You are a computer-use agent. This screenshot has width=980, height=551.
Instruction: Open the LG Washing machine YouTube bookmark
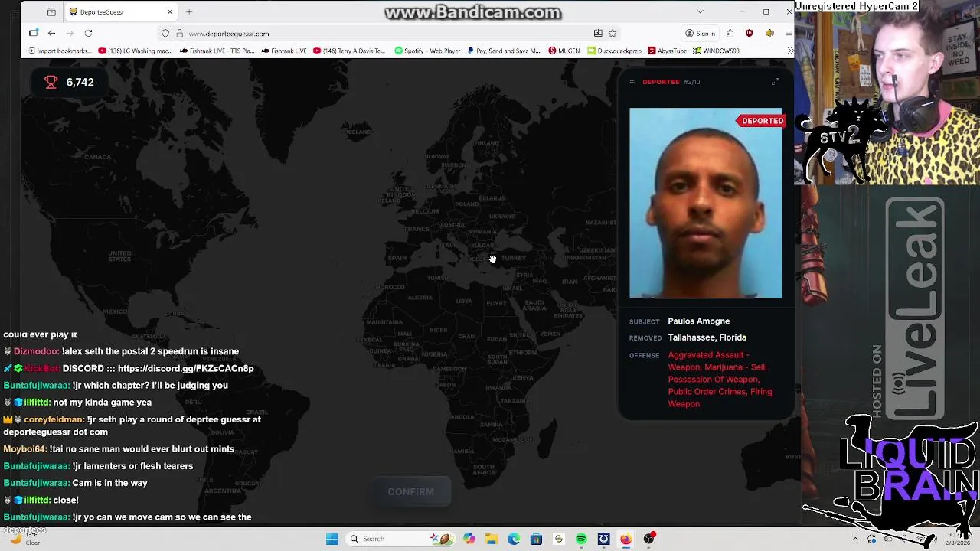point(136,51)
